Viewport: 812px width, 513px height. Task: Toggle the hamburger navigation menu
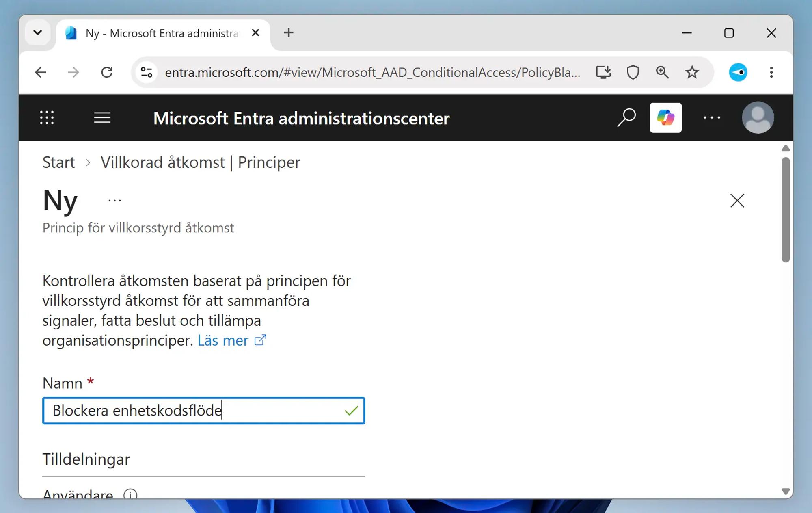tap(102, 118)
